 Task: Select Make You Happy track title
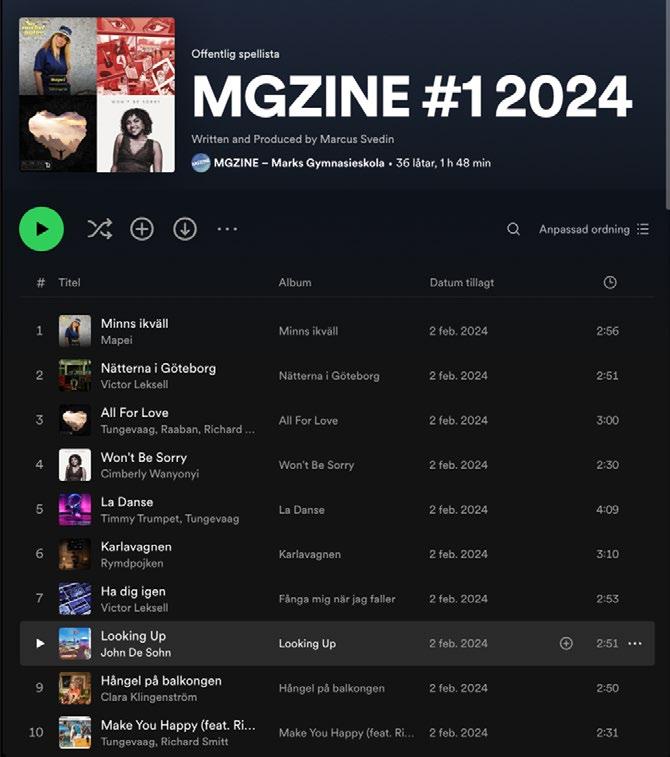[178, 725]
